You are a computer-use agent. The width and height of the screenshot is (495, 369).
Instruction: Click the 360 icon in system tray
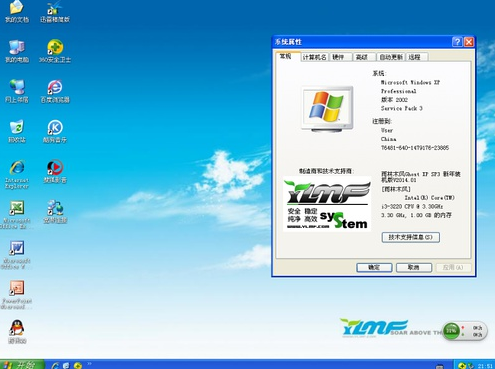(x=462, y=366)
